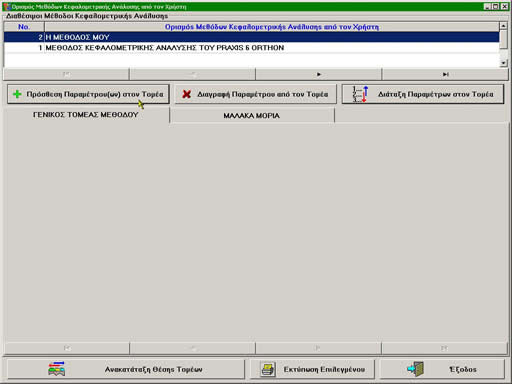The height and width of the screenshot is (384, 512).
Task: Switch to the ΜΑΛΑΚΑ ΜΟΡΙΑ tab
Action: click(252, 116)
